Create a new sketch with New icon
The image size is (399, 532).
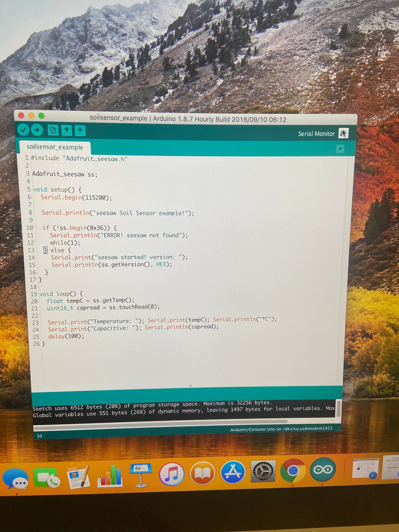coord(53,130)
